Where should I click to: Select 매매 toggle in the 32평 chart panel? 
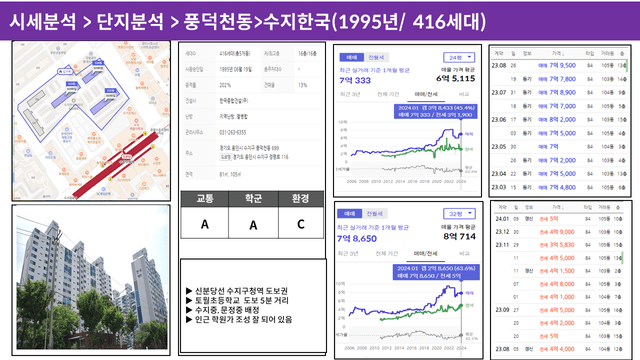[349, 213]
